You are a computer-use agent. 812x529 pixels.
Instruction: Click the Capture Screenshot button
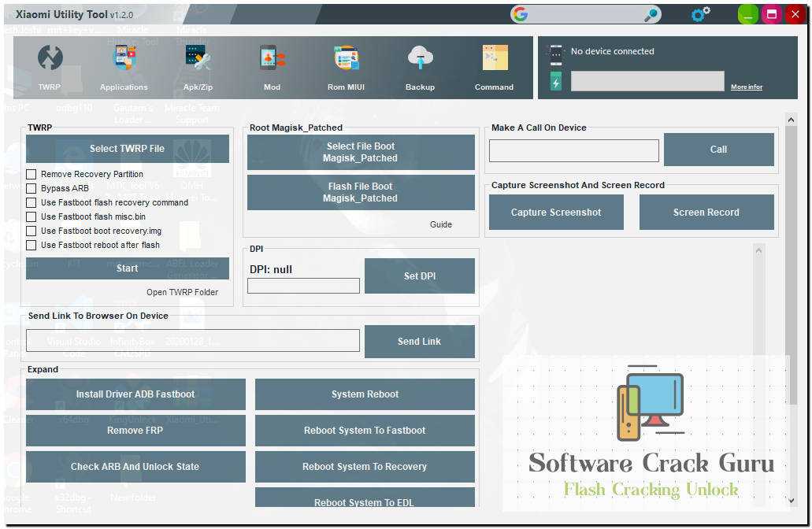coord(556,213)
